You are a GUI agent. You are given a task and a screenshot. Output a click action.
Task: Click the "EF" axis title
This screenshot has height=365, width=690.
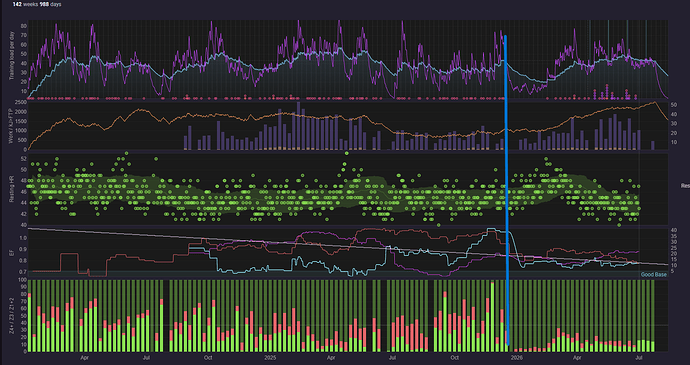tap(12, 252)
